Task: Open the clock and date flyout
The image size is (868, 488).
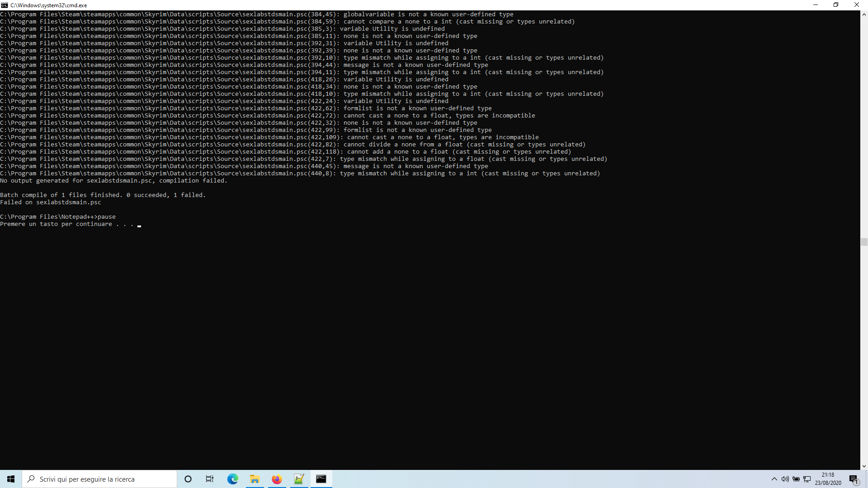Action: pyautogui.click(x=828, y=479)
